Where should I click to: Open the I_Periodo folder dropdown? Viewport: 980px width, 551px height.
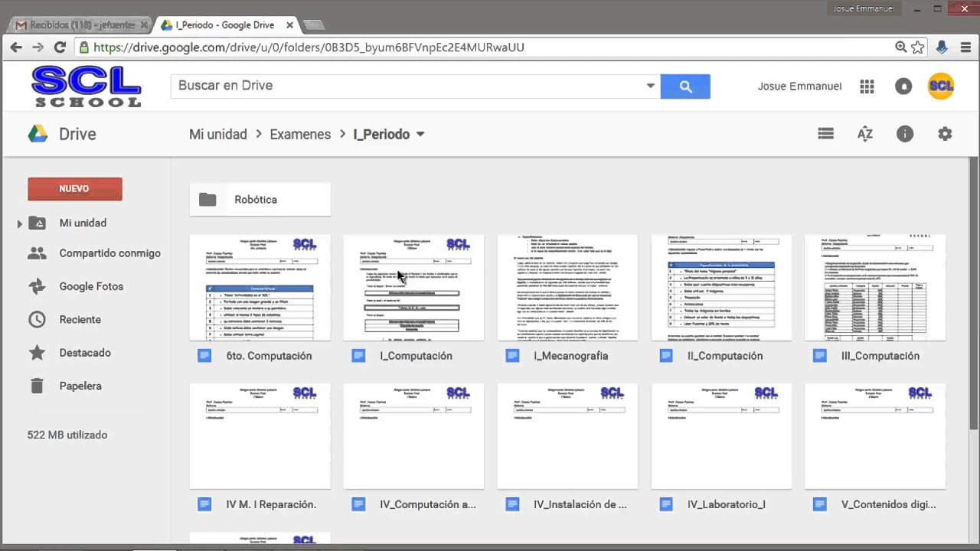tap(420, 134)
